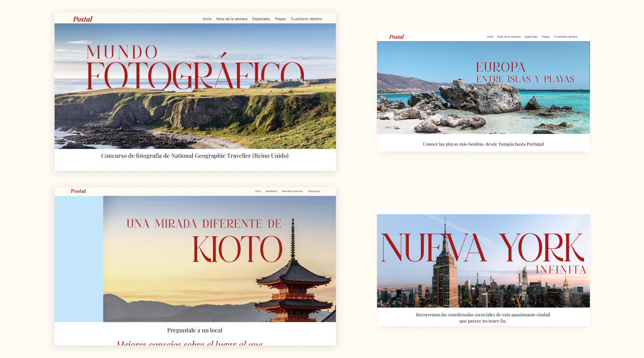Select Nota de la semana on Mundo Fotográfico page

coord(232,19)
